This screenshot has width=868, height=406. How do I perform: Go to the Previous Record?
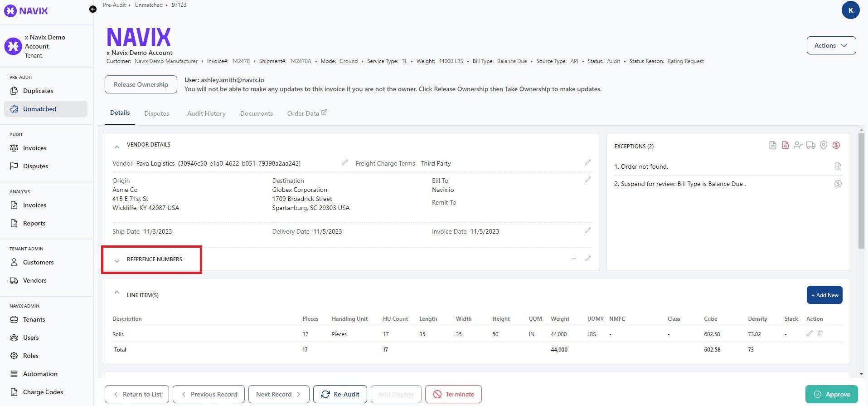[x=209, y=394]
